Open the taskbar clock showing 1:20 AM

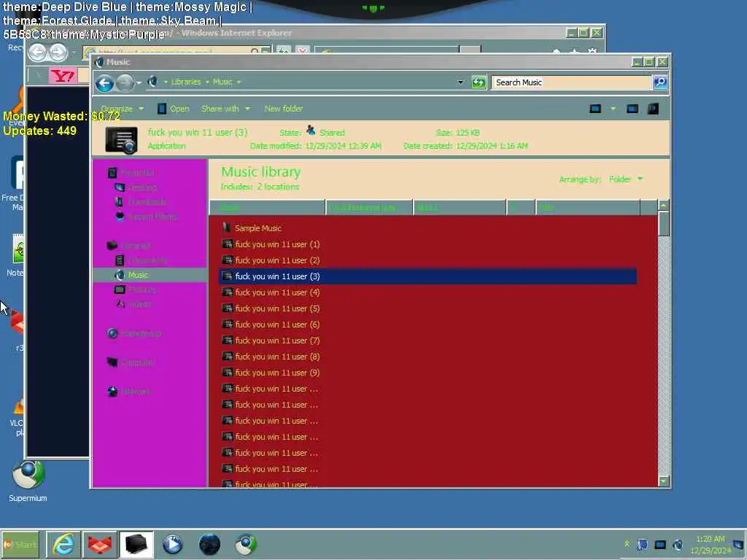tap(711, 544)
